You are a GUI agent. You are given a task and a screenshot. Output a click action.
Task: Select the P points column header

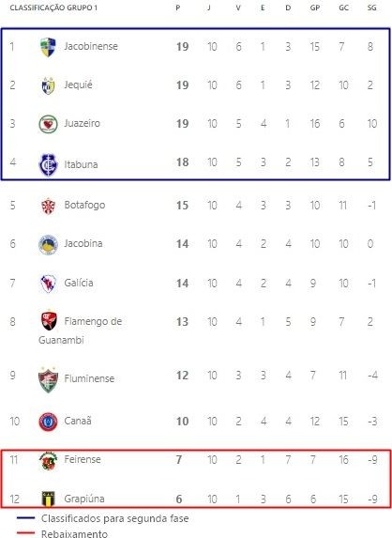(178, 8)
